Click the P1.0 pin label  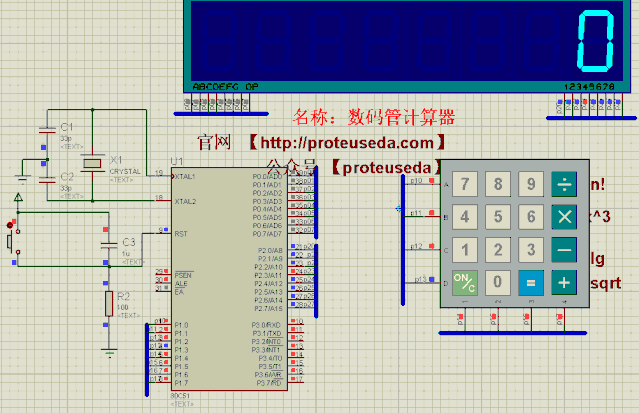[181, 325]
